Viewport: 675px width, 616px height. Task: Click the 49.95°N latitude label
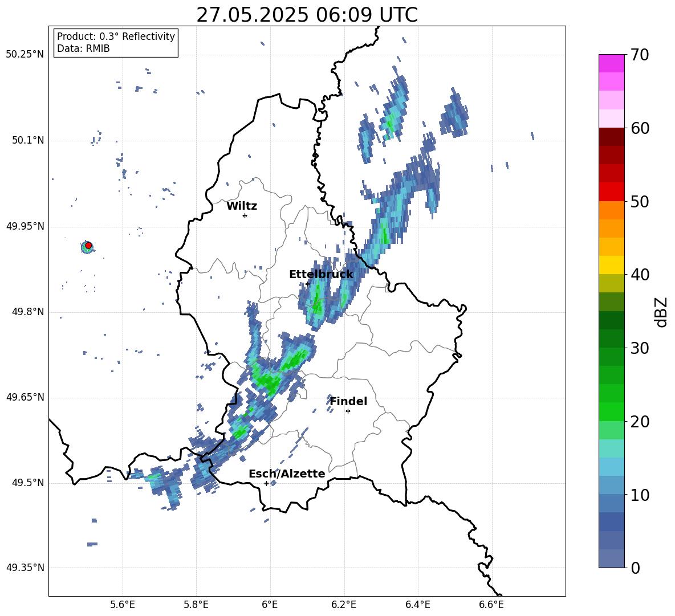tap(25, 226)
